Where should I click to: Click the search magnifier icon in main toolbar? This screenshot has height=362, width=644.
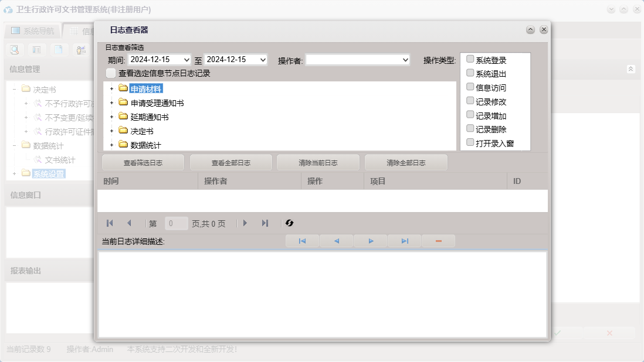coord(15,50)
